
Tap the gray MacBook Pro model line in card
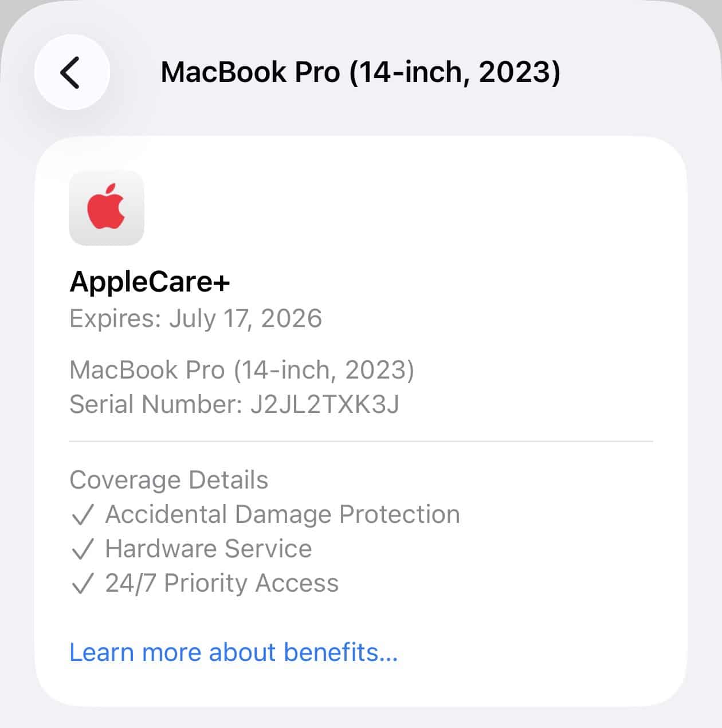point(241,370)
